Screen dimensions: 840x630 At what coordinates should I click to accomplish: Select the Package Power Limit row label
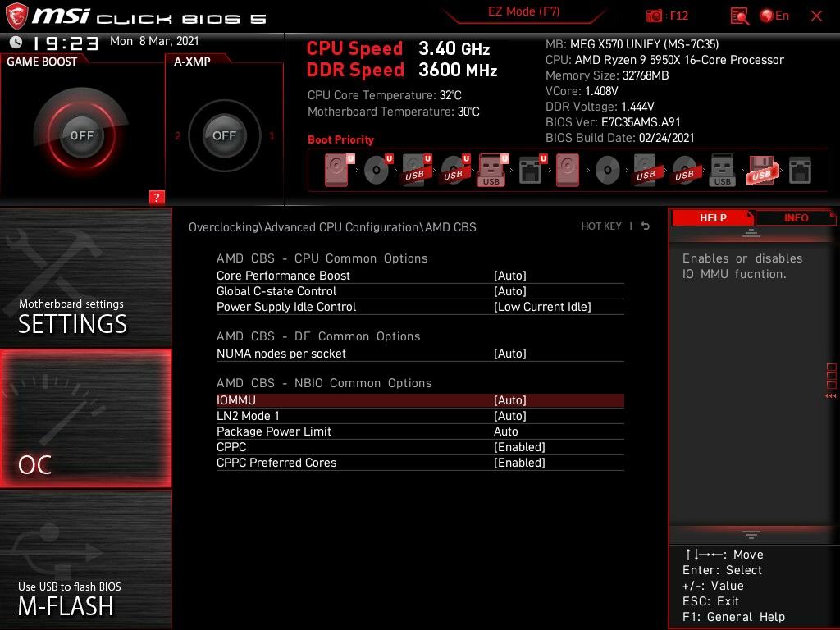274,431
